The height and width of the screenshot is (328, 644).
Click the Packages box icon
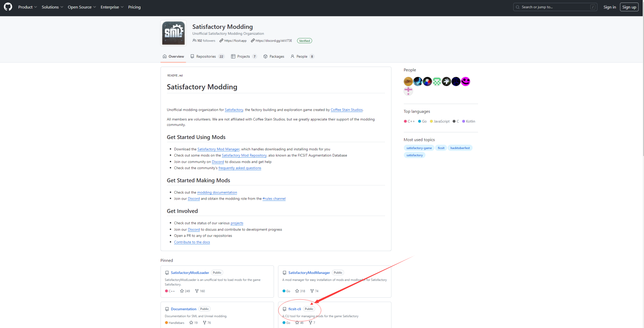(265, 56)
